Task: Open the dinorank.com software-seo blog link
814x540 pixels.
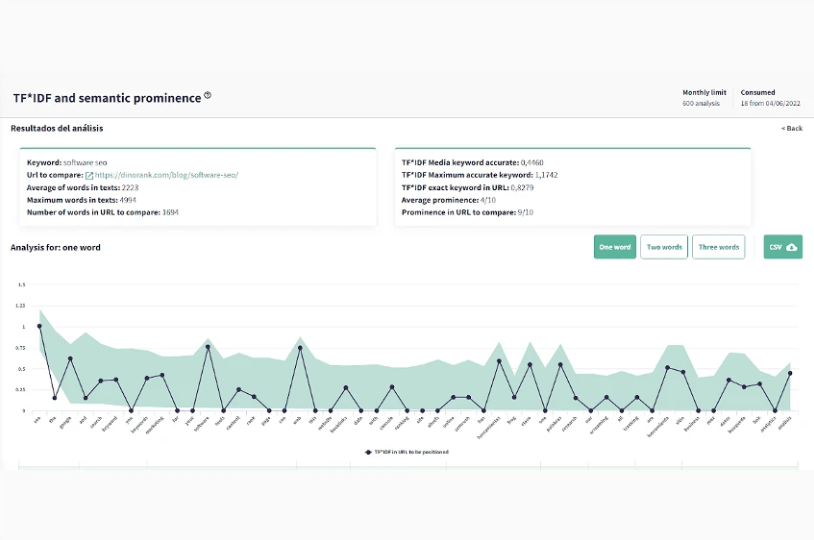Action: pyautogui.click(x=166, y=175)
